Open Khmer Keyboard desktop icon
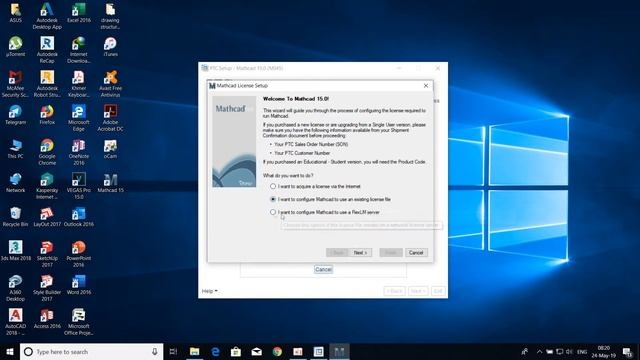This screenshot has width=640, height=360. click(79, 84)
